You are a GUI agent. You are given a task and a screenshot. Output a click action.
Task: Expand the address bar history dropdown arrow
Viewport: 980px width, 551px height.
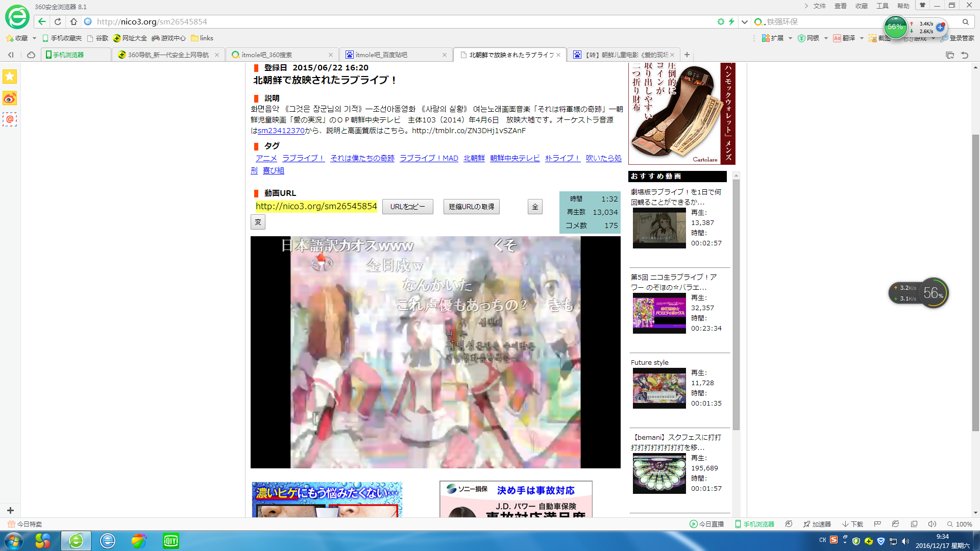coord(745,22)
